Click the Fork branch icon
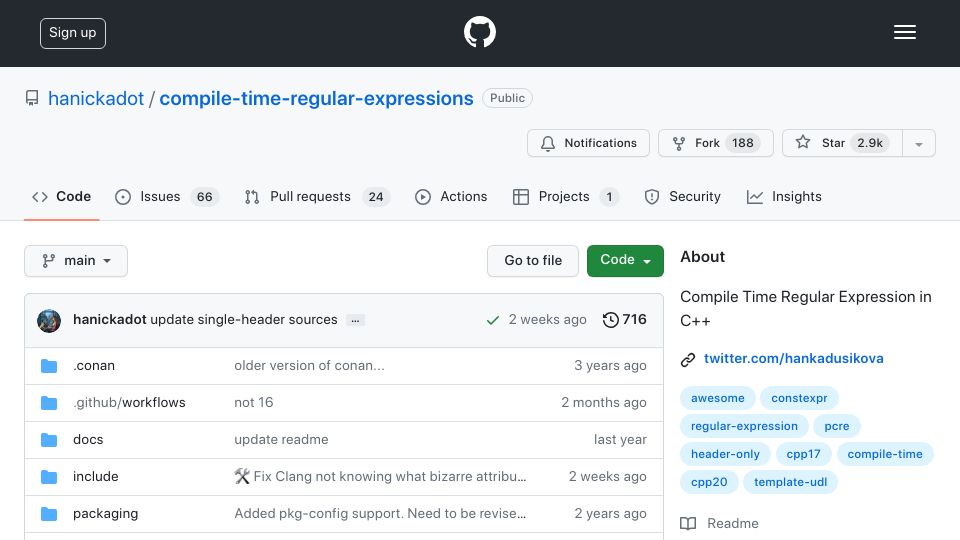Screen dimensions: 960x540 click(x=678, y=143)
